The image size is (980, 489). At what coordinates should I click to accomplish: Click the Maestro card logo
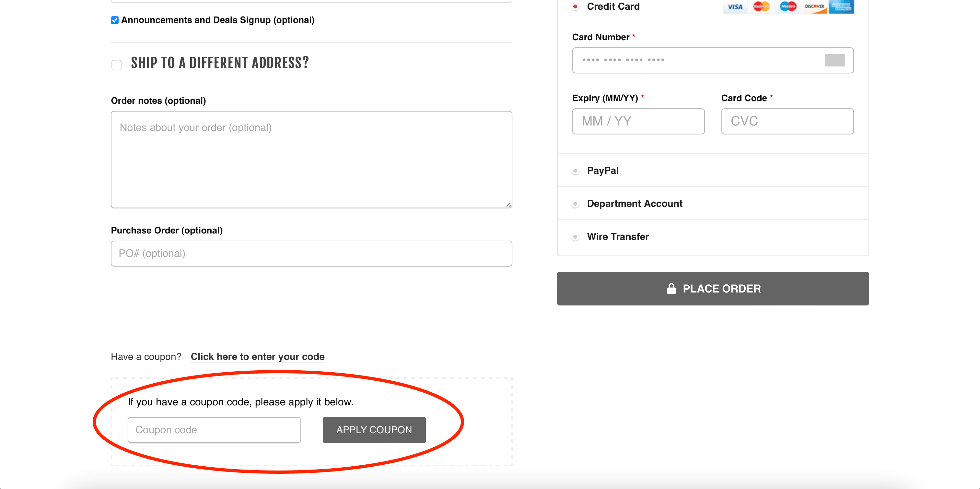click(x=787, y=6)
